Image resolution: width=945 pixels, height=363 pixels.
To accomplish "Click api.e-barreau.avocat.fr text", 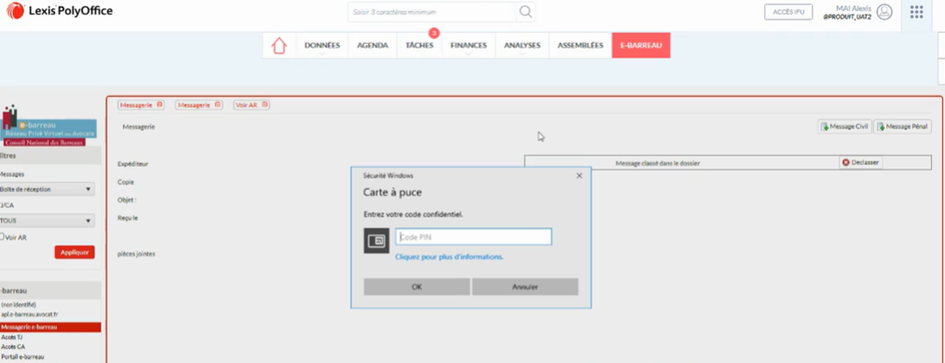I will coord(30,314).
